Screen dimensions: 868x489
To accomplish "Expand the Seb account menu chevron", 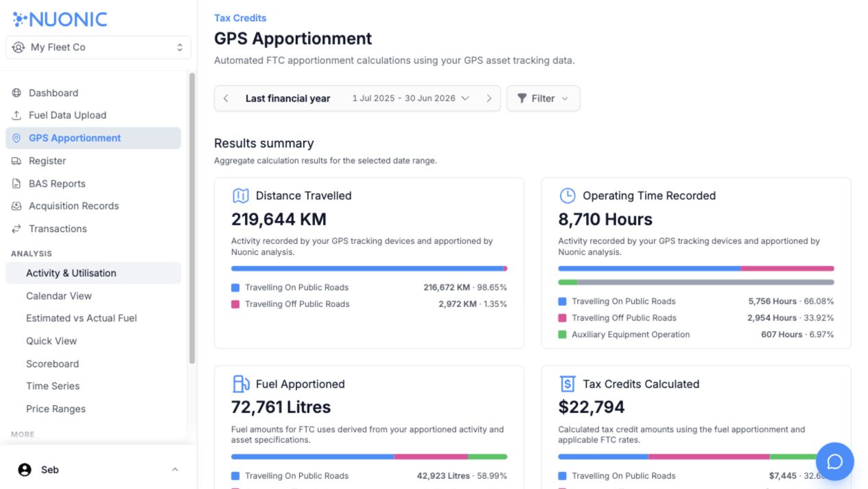I will coord(174,470).
